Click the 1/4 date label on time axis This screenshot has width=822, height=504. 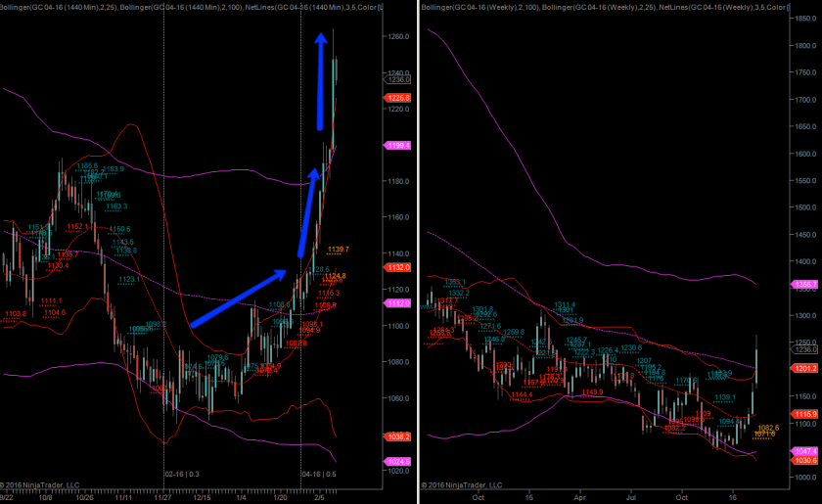point(241,497)
